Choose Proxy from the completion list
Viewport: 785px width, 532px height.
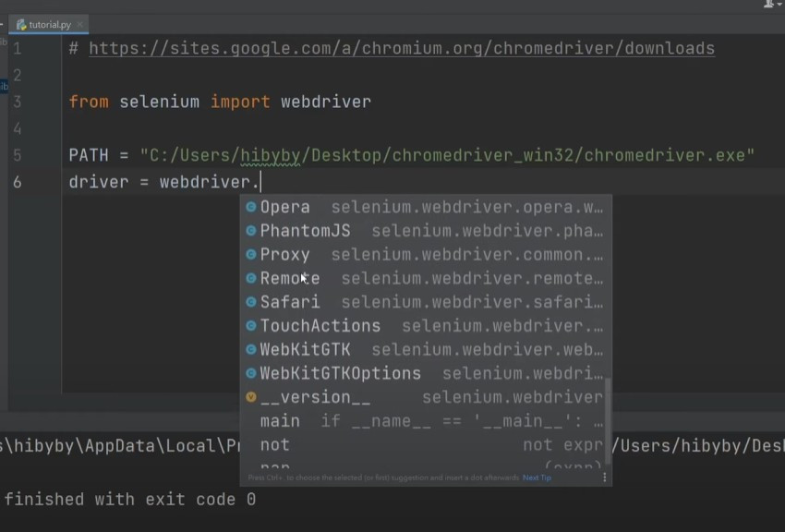(425, 255)
